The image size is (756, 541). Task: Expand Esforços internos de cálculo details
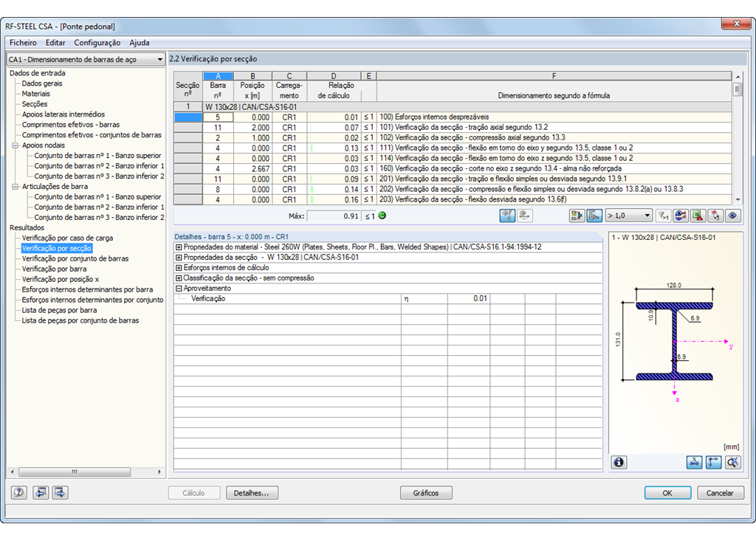point(179,268)
